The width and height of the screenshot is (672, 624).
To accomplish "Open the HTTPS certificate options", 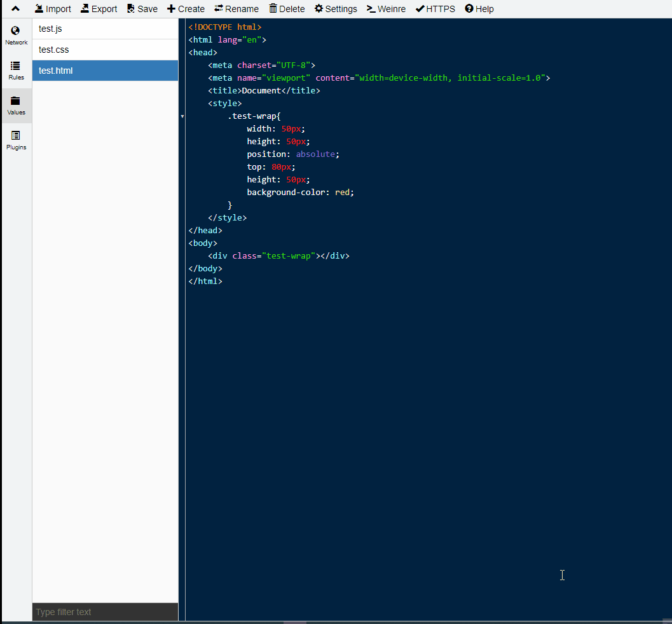I will coord(435,8).
